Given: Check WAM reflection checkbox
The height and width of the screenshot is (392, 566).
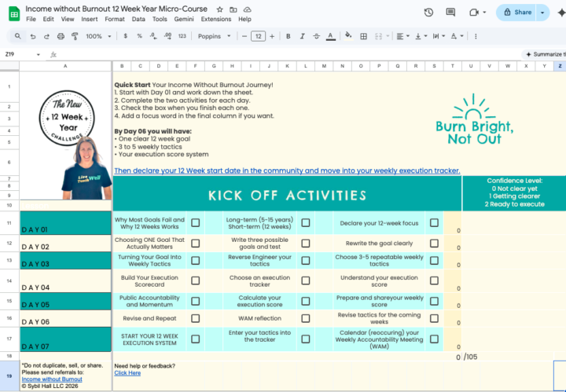Looking at the screenshot, I should 306,318.
